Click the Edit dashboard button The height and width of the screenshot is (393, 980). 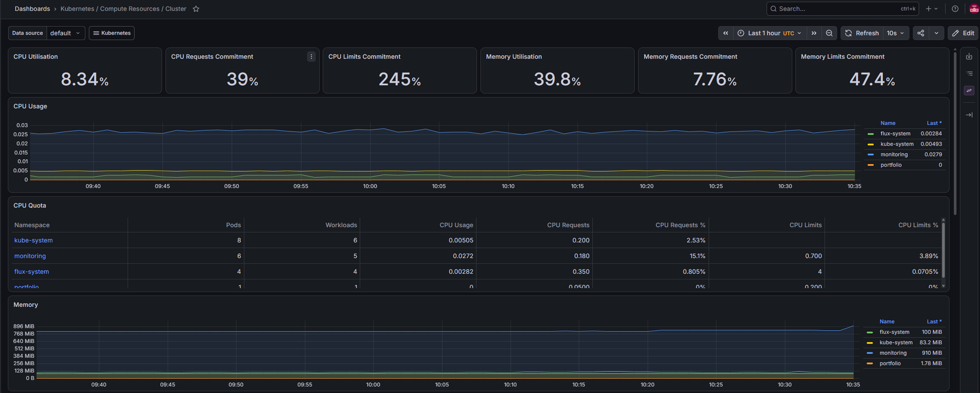963,33
